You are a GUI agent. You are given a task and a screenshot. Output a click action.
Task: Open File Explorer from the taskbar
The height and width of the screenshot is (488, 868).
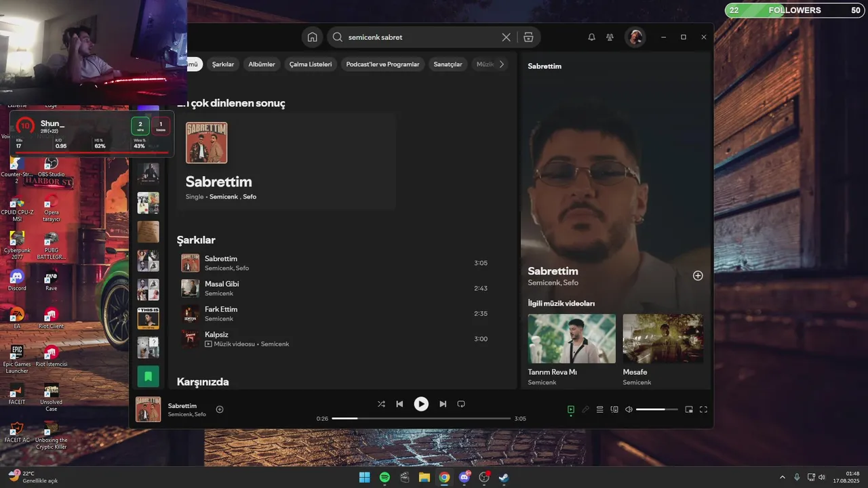[424, 477]
